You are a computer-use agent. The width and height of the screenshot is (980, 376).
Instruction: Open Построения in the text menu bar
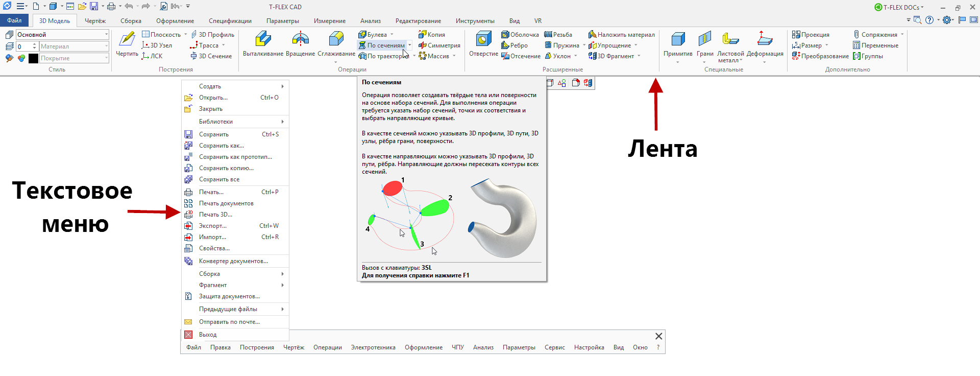point(257,347)
